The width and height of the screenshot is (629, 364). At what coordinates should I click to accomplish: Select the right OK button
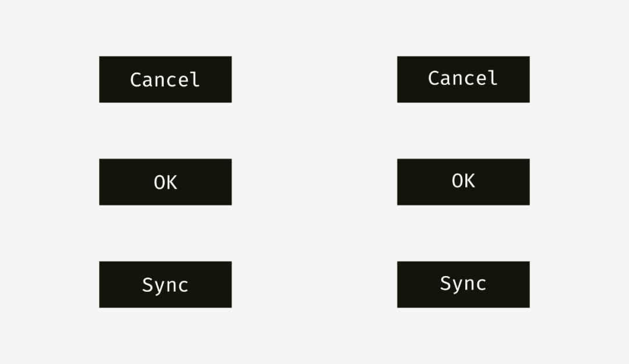tap(464, 182)
